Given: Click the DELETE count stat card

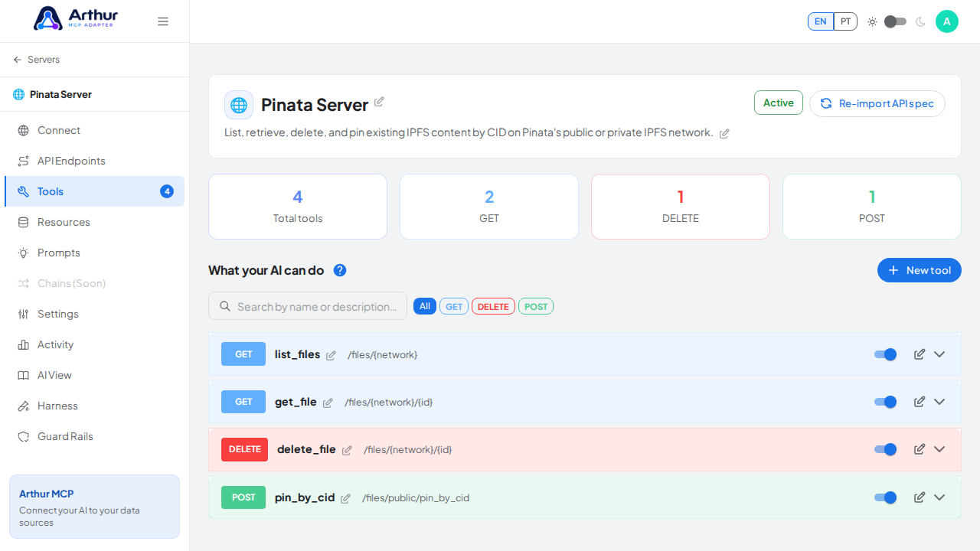Looking at the screenshot, I should click(x=681, y=207).
